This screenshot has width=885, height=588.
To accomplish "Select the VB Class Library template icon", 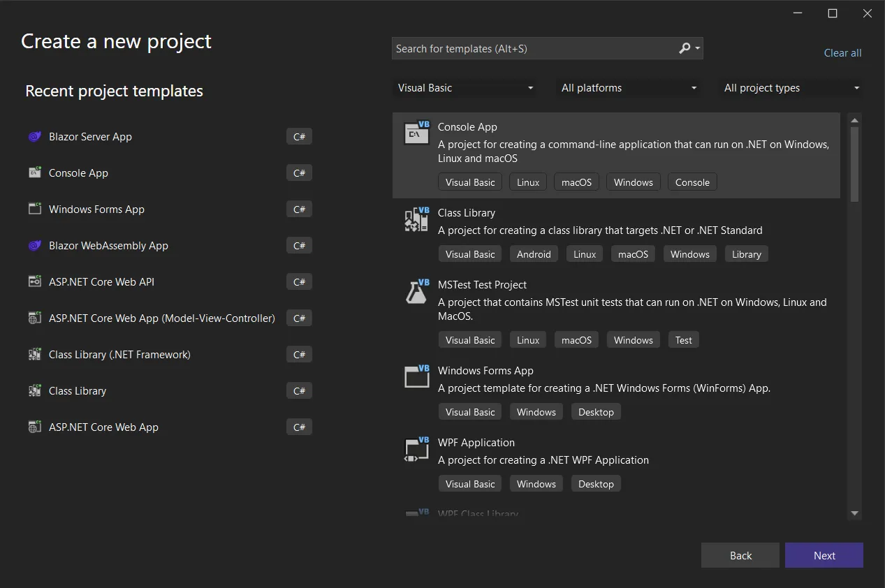I will pos(417,219).
